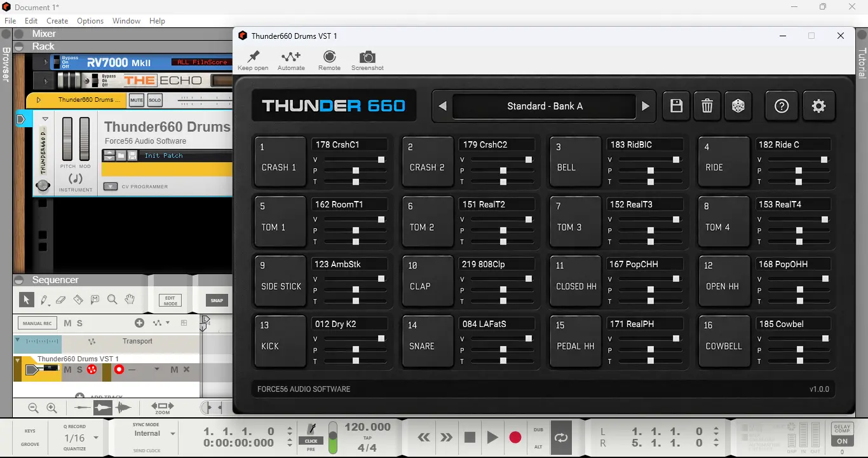Select the Magnifying glass tool in Sequencer

tap(112, 300)
